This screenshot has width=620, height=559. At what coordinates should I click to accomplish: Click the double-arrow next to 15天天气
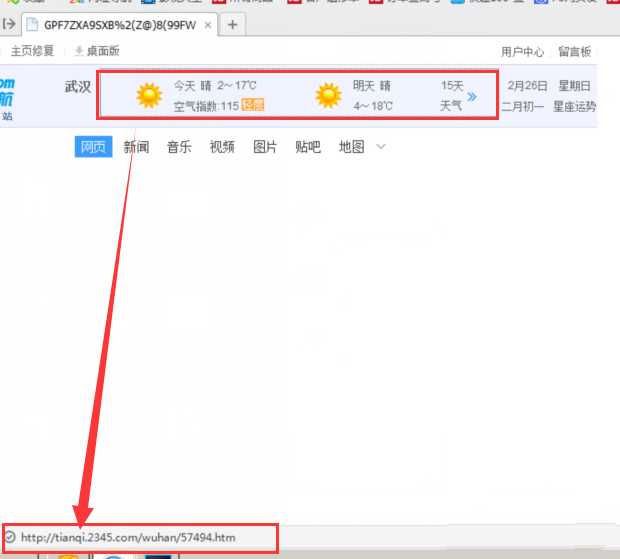(x=472, y=97)
